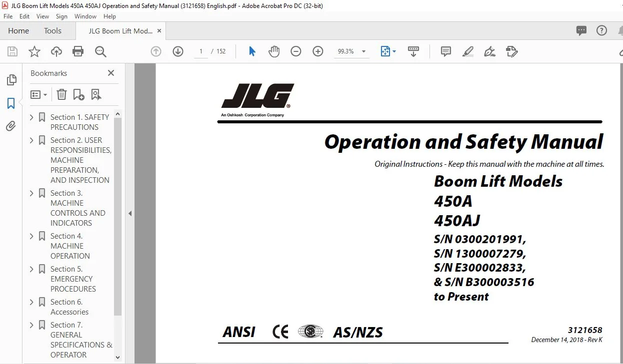Open the Sign menu
Image resolution: width=623 pixels, height=364 pixels.
[x=61, y=16]
